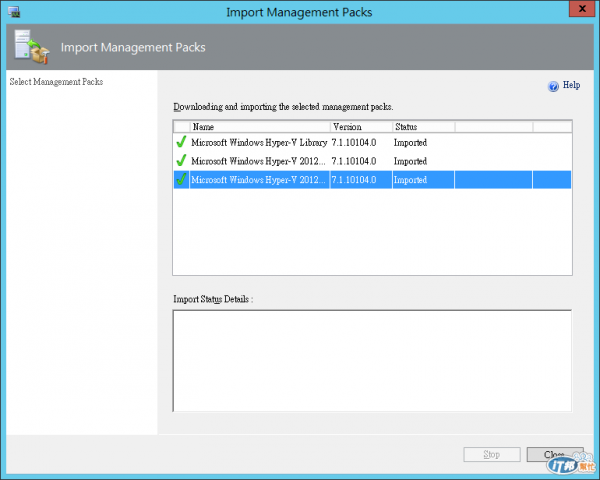Click the disabled Stop button
The height and width of the screenshot is (480, 600).
[x=492, y=454]
